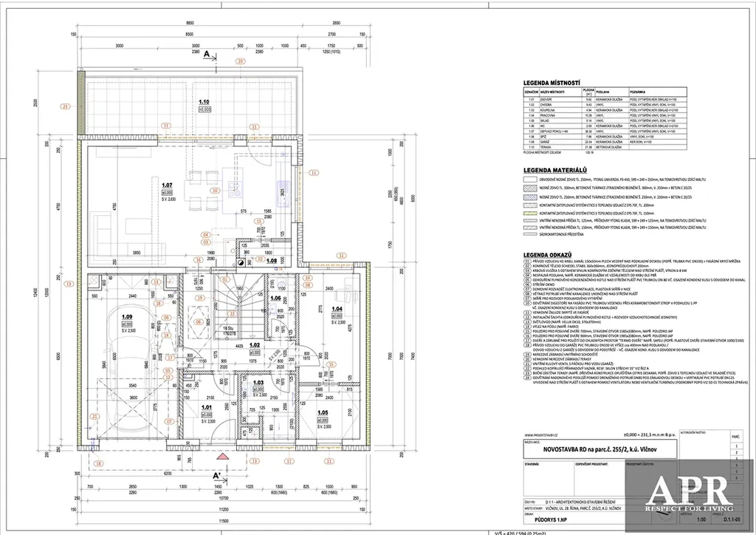Select the living room label 1.07
756x535 pixels.
coord(167,185)
